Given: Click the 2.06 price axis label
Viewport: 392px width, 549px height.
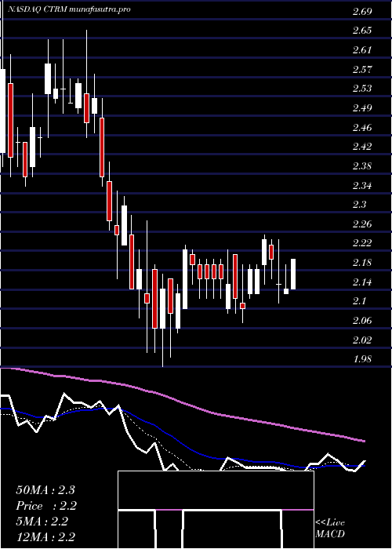Looking at the screenshot, I should (362, 320).
